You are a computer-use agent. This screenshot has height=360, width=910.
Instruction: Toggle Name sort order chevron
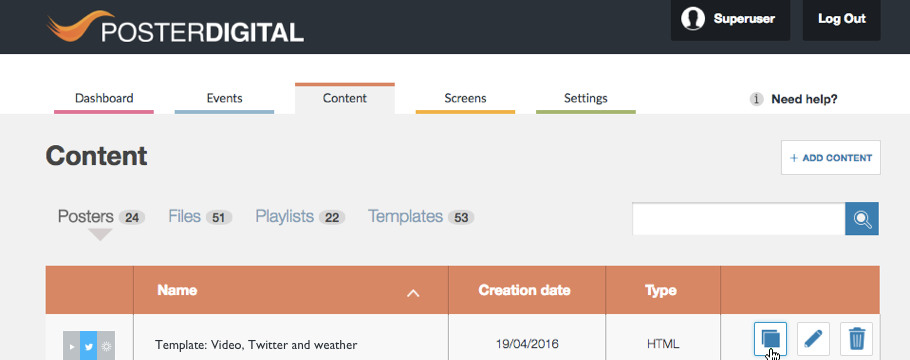click(x=413, y=293)
